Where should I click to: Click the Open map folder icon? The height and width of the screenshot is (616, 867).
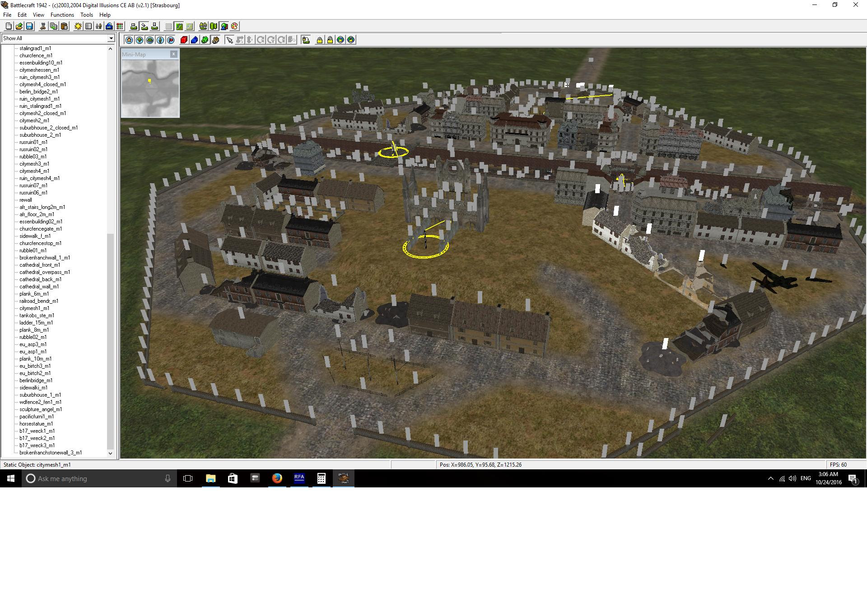[19, 26]
